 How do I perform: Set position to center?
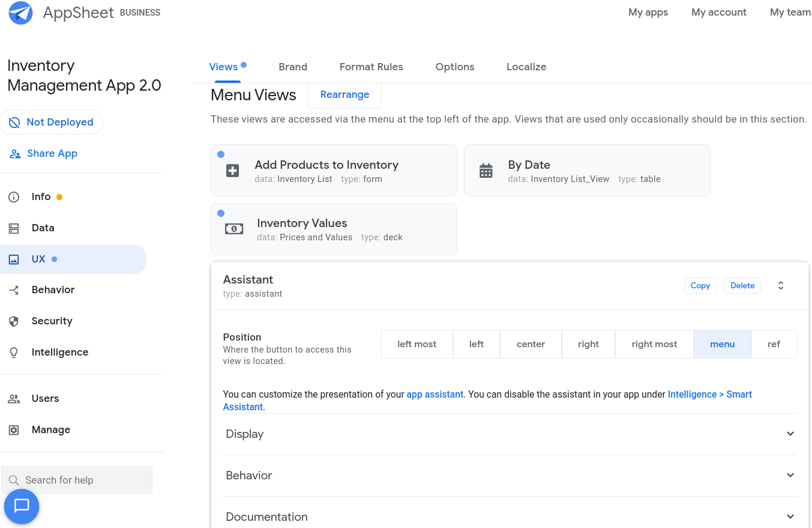tap(531, 344)
